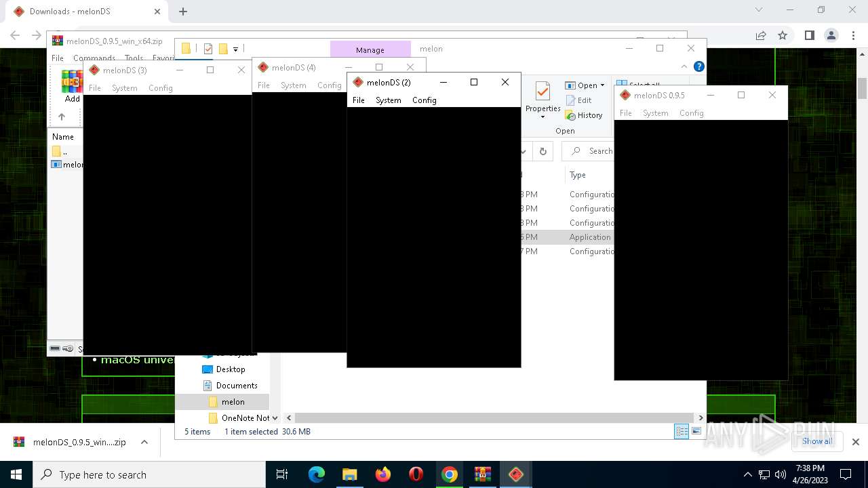Open Chrome profile icon
The image size is (868, 488).
(831, 35)
